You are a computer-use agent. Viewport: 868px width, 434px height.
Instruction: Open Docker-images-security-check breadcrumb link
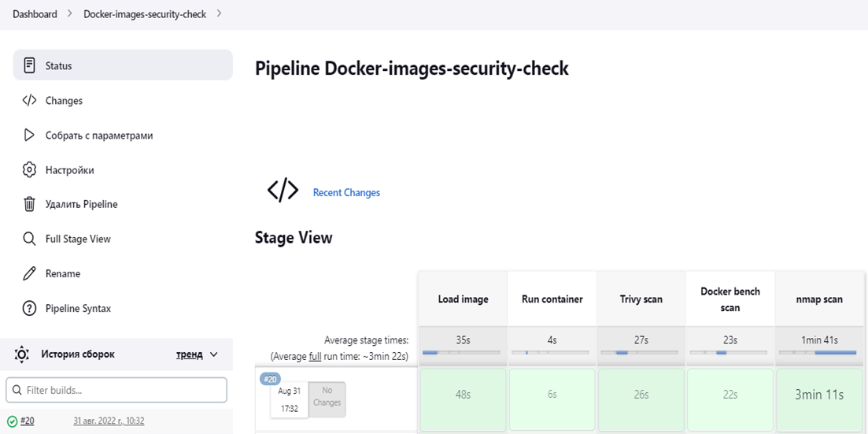coord(145,14)
